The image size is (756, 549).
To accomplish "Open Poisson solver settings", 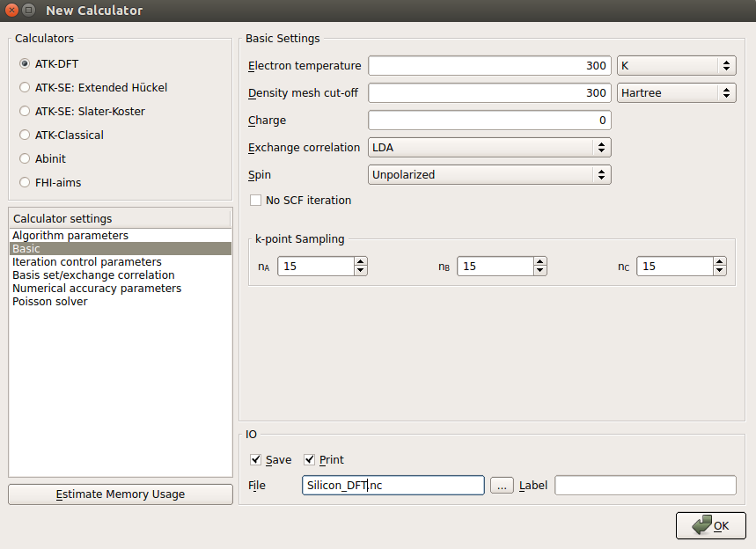I will (120, 302).
